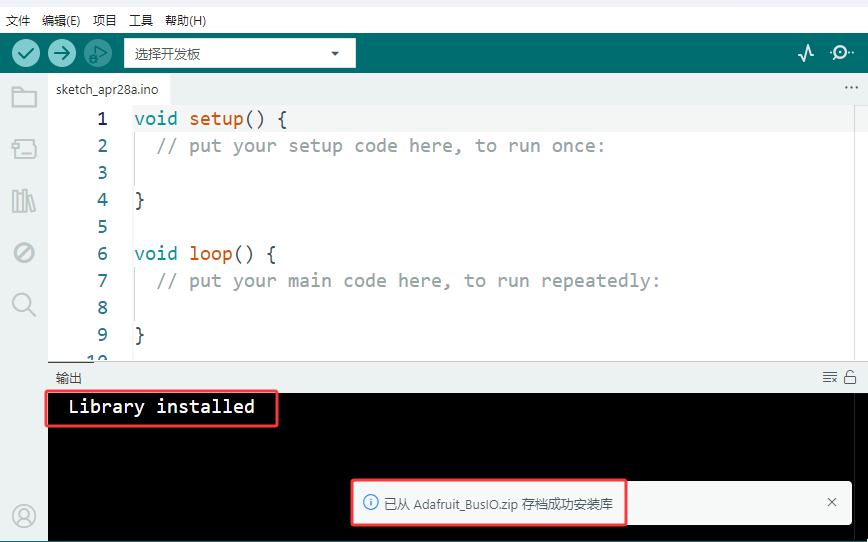Click the Adafruit_BusIO.zip notification message
The image size is (868, 542).
498,504
